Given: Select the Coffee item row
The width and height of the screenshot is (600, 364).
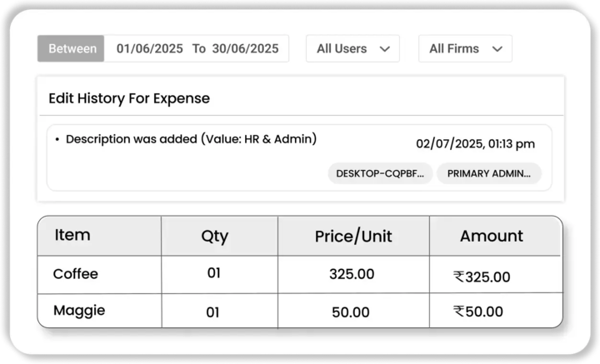Looking at the screenshot, I should [x=76, y=274].
